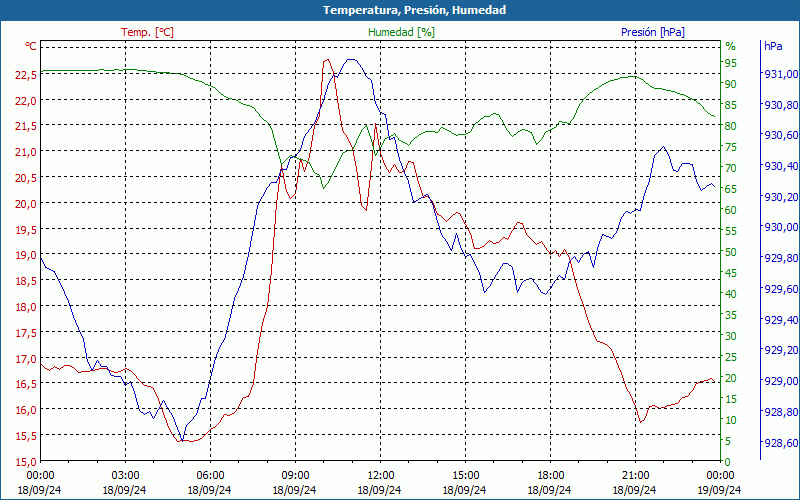Click the '931,00' pressure axis value
The image size is (800, 500).
781,74
